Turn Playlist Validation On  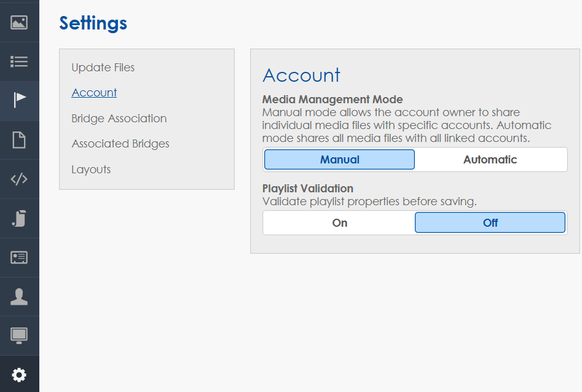(x=339, y=223)
